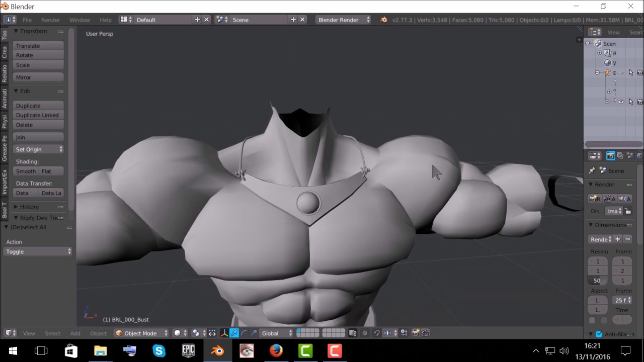Click the render image button in Render panel
644x362 pixels.
595,199
